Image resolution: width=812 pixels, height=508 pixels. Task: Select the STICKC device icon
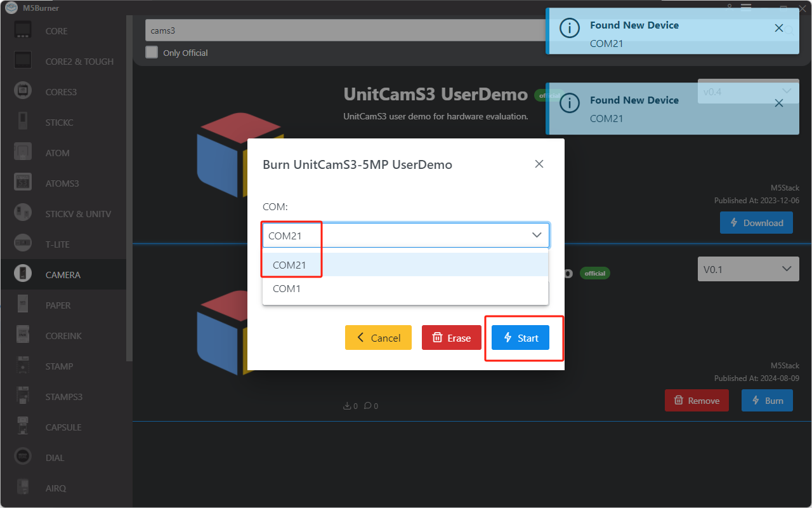23,122
